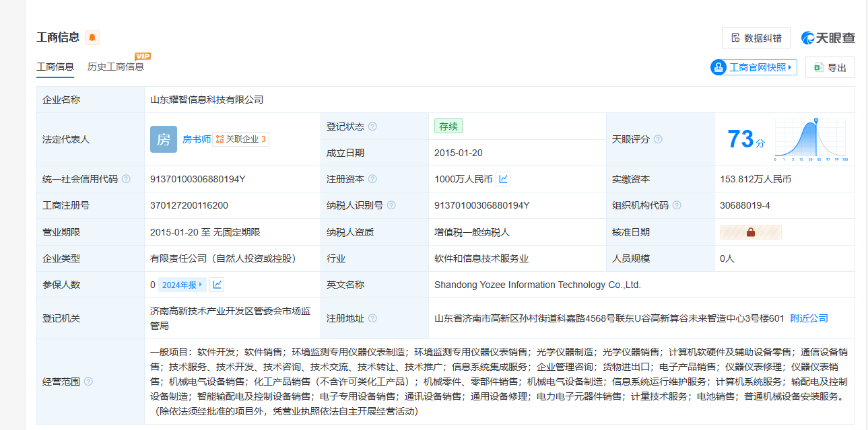
Task: Open the 2024年报 report selector
Action: 182,285
